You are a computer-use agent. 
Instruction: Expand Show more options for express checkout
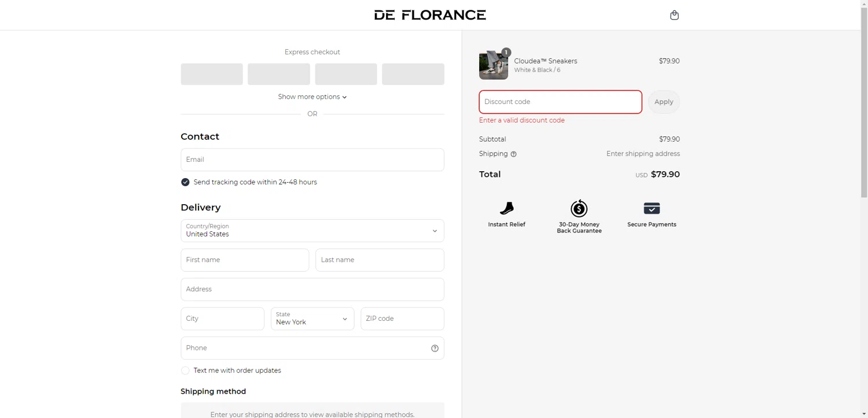(312, 97)
